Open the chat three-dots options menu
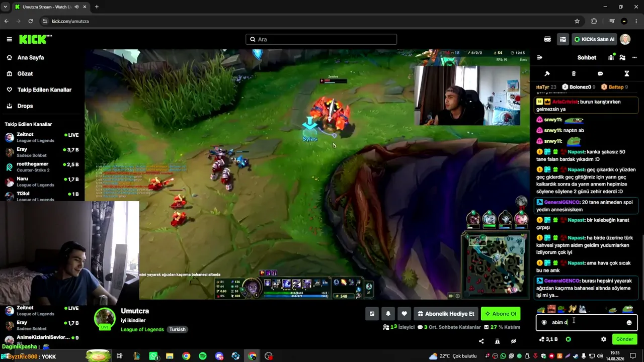Viewport: 644px width, 362px height. [634, 58]
